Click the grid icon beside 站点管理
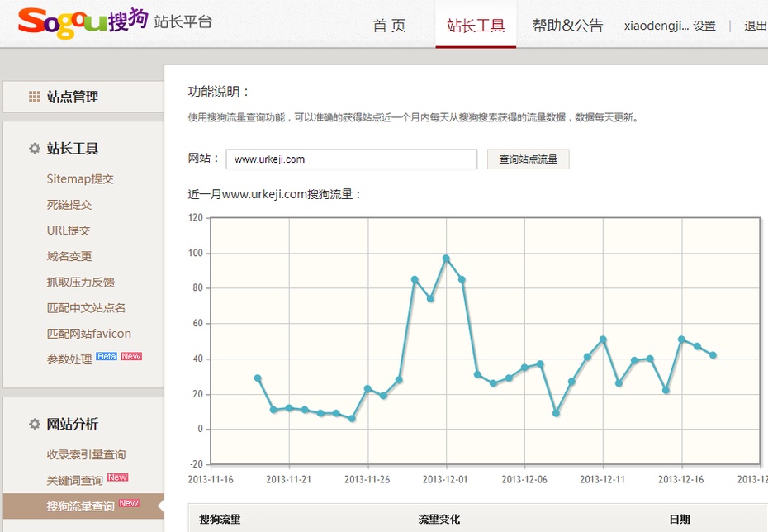768x532 pixels. [x=34, y=97]
